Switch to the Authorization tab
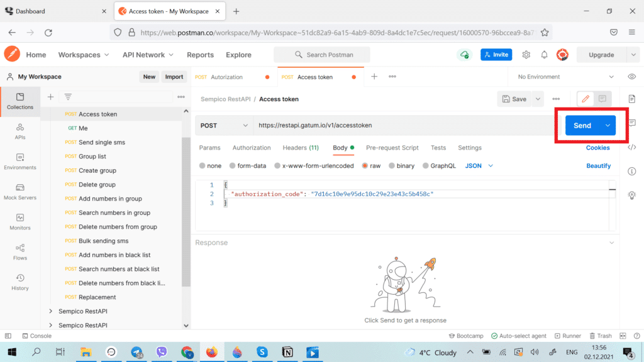 coord(252,148)
